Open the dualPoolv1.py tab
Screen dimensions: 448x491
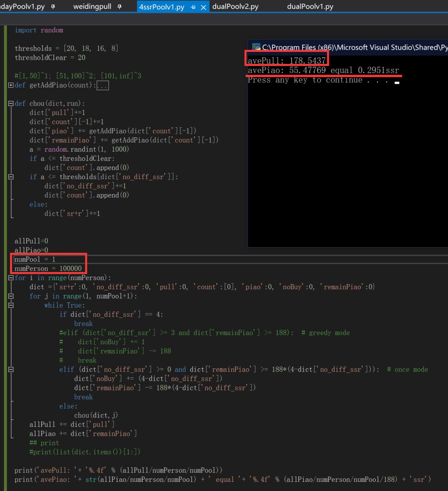tap(310, 7)
